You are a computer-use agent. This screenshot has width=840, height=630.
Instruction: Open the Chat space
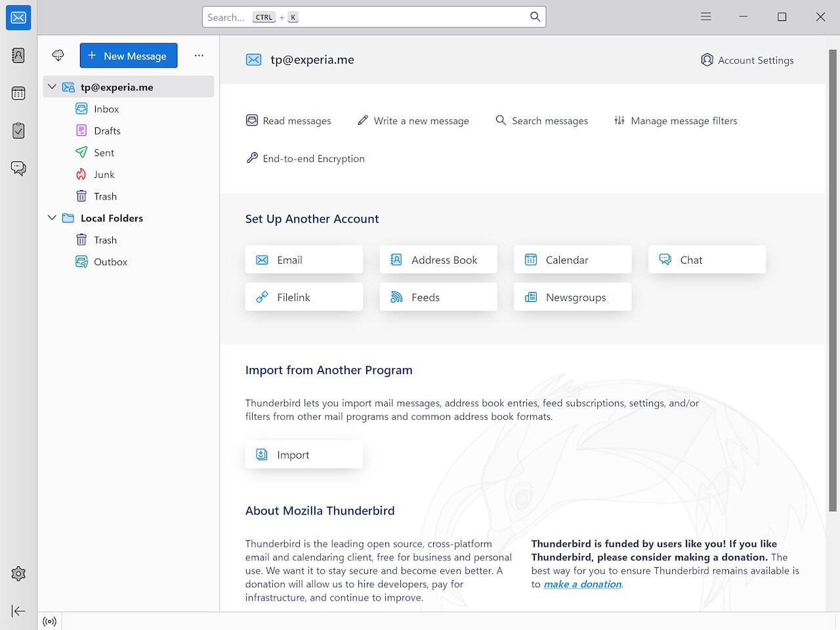pos(18,168)
